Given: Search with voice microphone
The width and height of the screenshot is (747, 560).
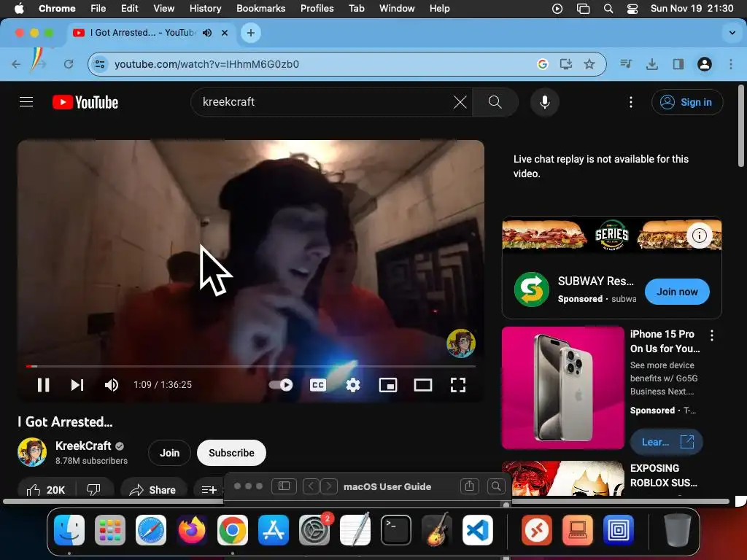Looking at the screenshot, I should pyautogui.click(x=544, y=102).
